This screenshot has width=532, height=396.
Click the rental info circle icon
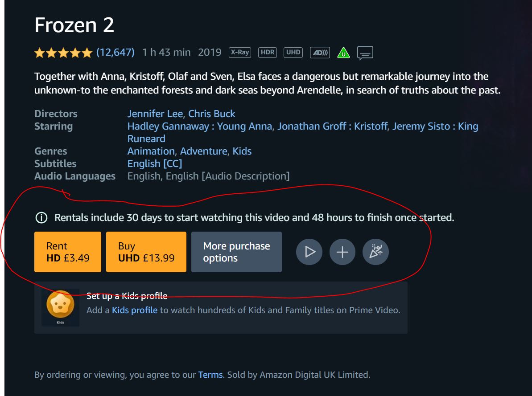click(41, 218)
